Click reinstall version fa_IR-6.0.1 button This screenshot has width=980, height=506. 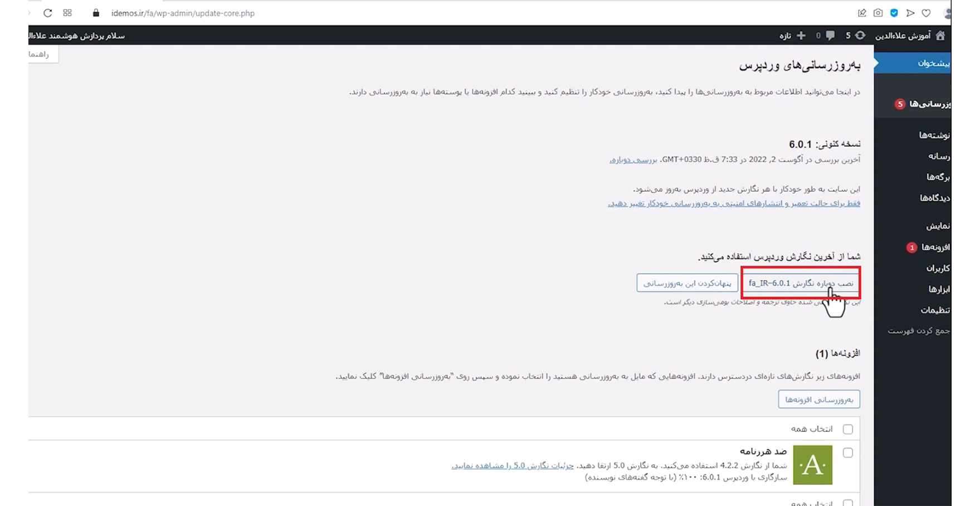pos(801,283)
